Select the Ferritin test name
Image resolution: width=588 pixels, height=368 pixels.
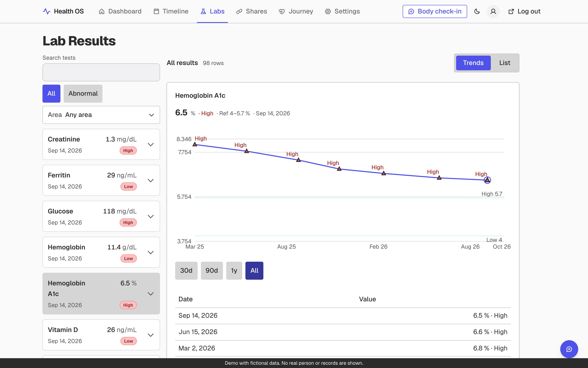[59, 175]
